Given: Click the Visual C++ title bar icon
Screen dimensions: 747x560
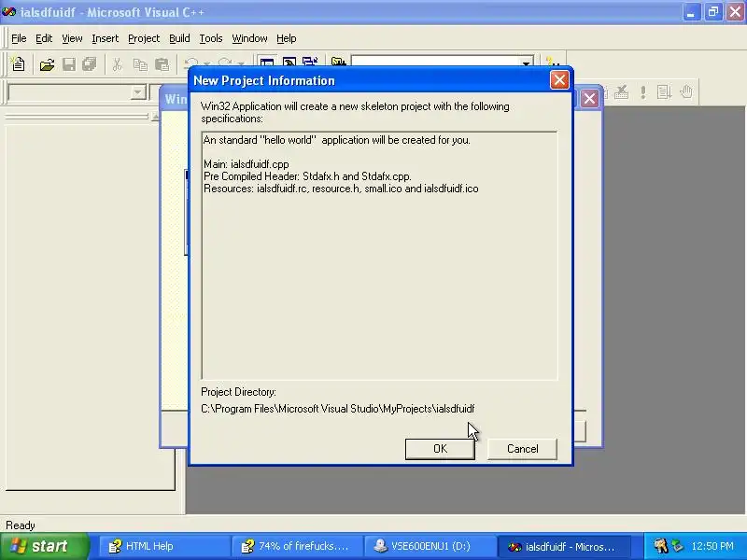Looking at the screenshot, I should (x=8, y=12).
